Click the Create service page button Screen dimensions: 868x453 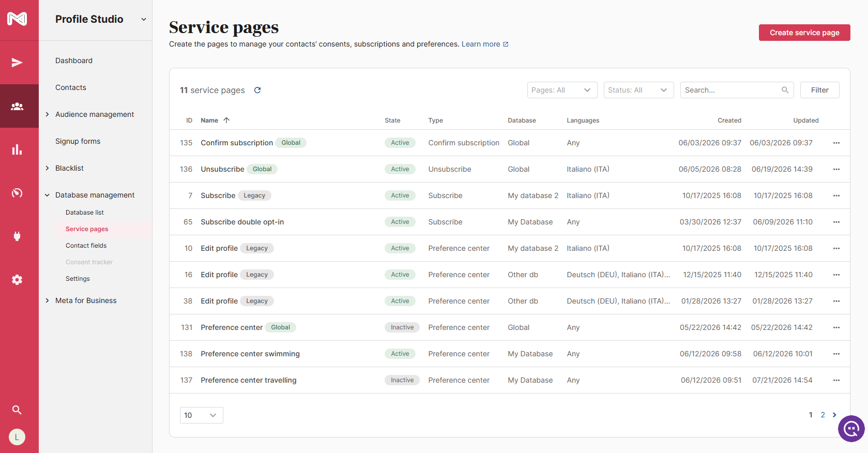tap(804, 33)
